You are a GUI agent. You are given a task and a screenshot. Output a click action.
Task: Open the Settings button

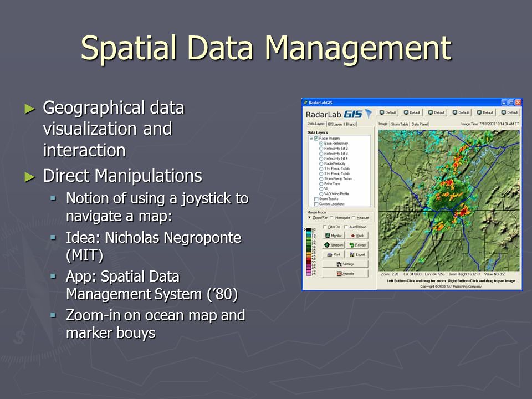coord(345,264)
